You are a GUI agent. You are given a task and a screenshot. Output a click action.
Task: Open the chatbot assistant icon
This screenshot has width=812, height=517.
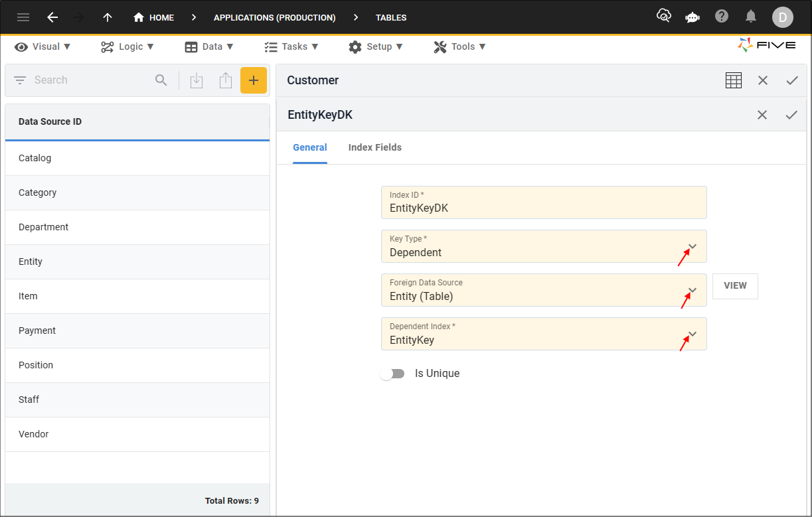(x=692, y=17)
